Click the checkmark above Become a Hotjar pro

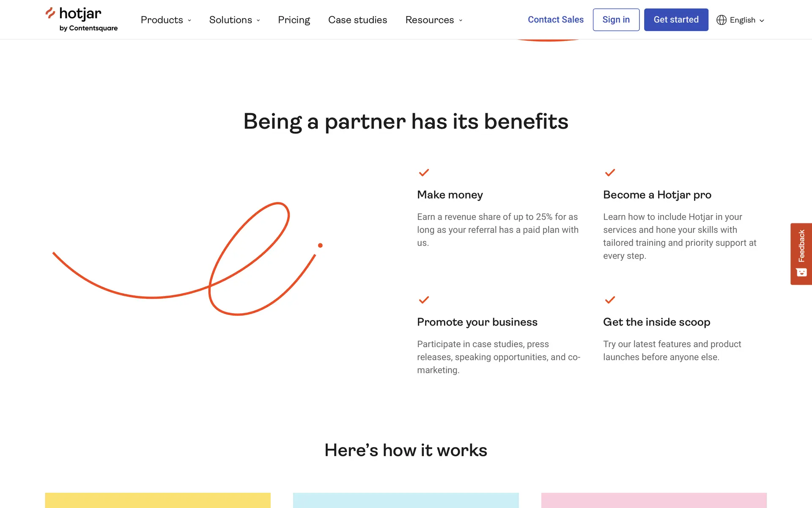tap(610, 172)
